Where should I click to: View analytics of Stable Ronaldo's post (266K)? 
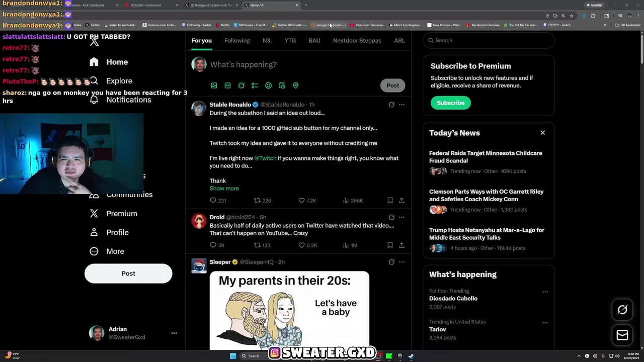tap(353, 201)
